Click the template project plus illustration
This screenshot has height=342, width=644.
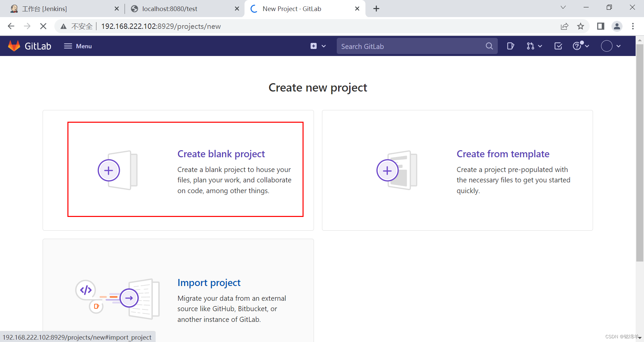pos(397,170)
